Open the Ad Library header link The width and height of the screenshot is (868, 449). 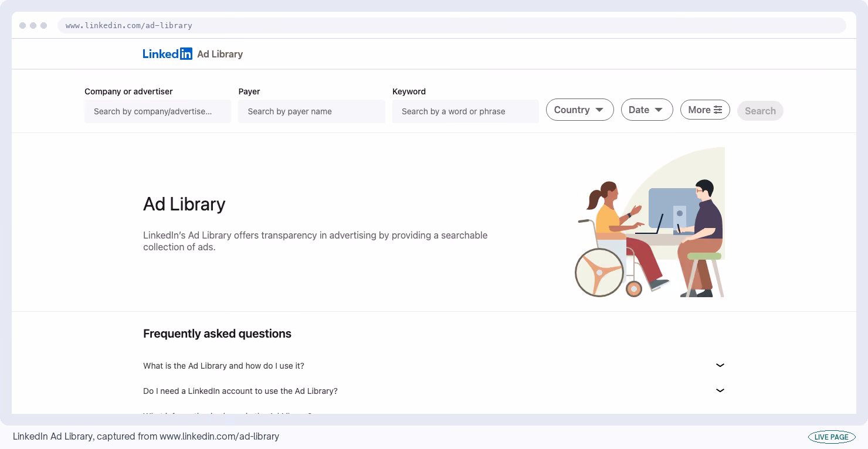coord(220,54)
